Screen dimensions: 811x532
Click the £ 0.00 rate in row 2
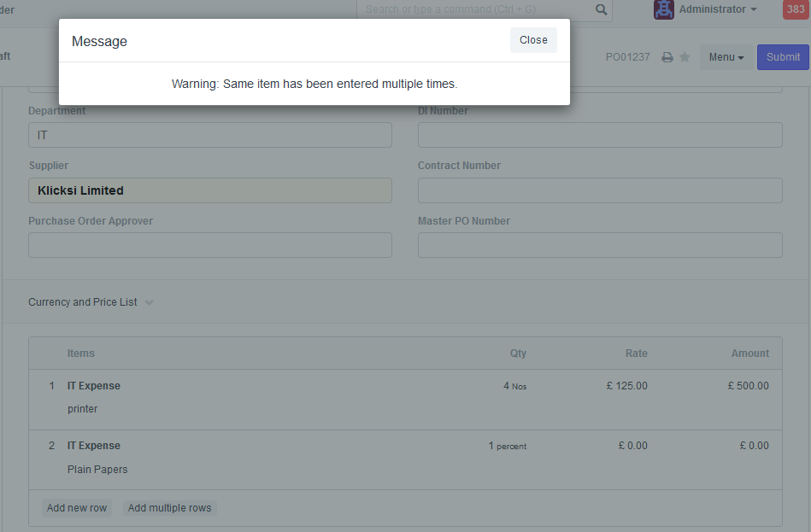tap(632, 446)
